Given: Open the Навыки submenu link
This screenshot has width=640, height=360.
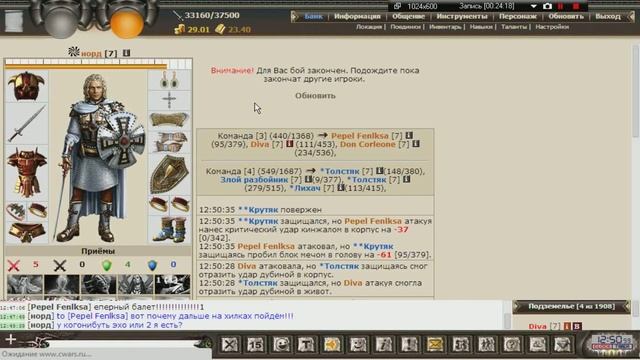Looking at the screenshot, I should point(481,27).
